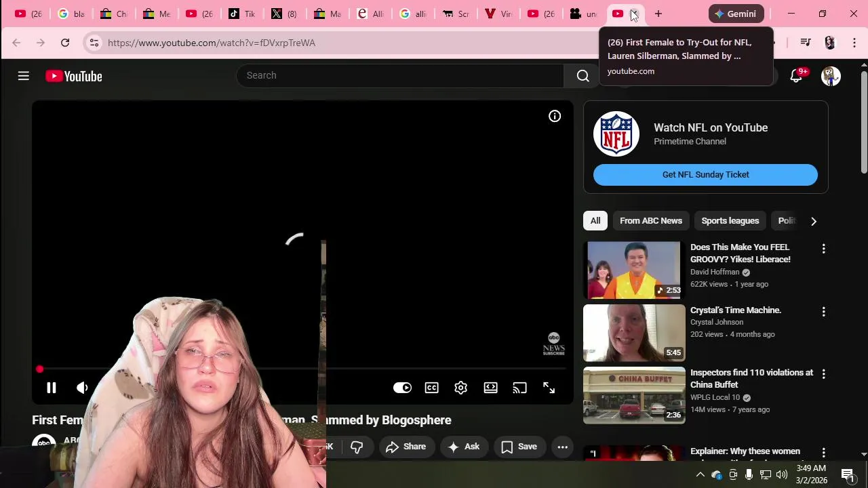Open a new browser tab
The image size is (868, 488).
tap(658, 14)
